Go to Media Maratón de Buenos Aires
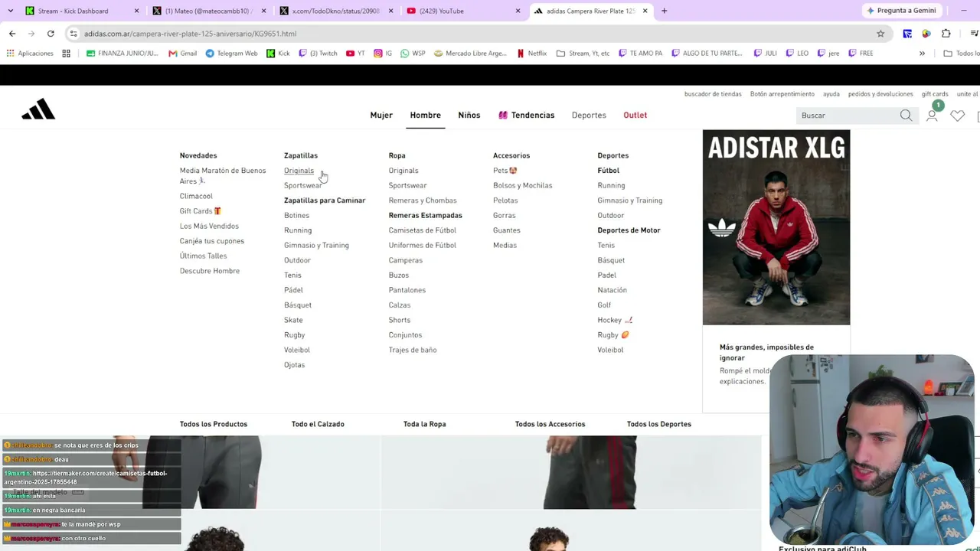 pos(223,175)
